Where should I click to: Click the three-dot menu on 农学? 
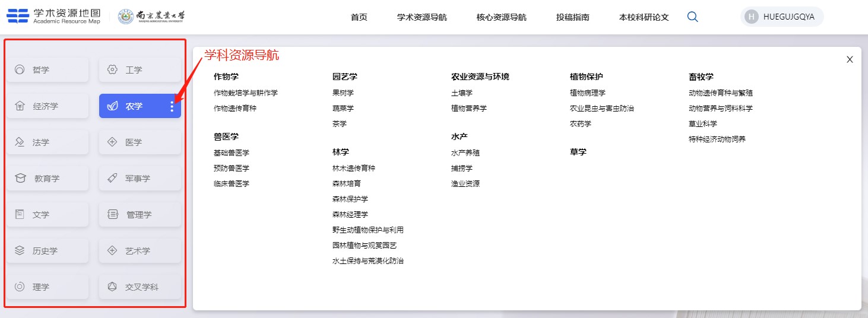172,106
